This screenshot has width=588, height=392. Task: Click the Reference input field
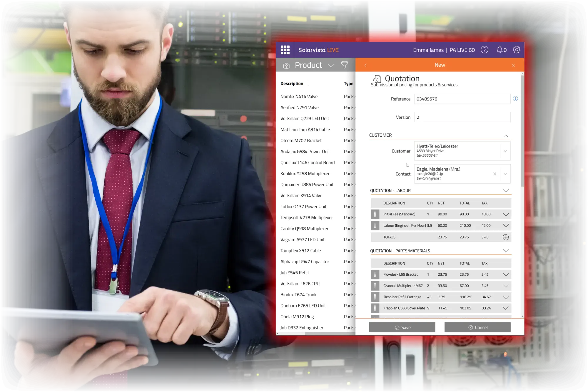click(x=462, y=99)
